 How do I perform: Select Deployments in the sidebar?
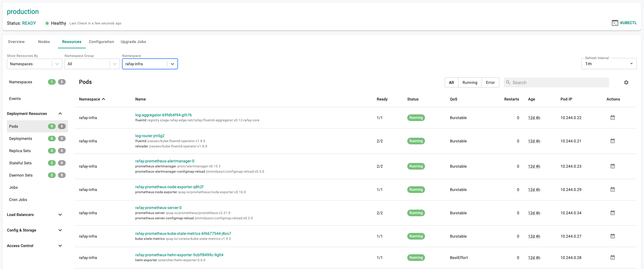pyautogui.click(x=20, y=138)
